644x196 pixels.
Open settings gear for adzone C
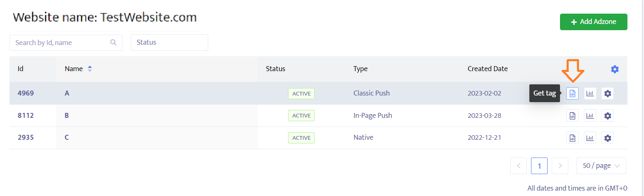coord(608,138)
